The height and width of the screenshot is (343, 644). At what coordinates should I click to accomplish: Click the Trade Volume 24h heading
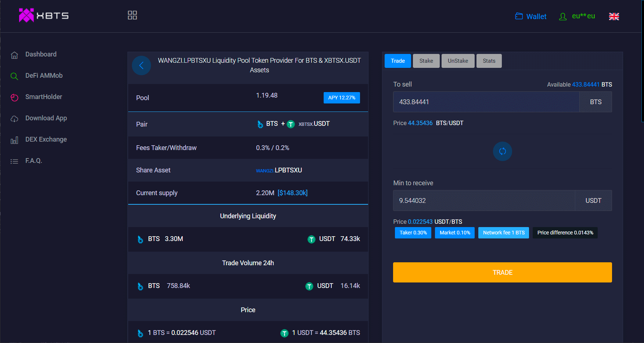248,263
